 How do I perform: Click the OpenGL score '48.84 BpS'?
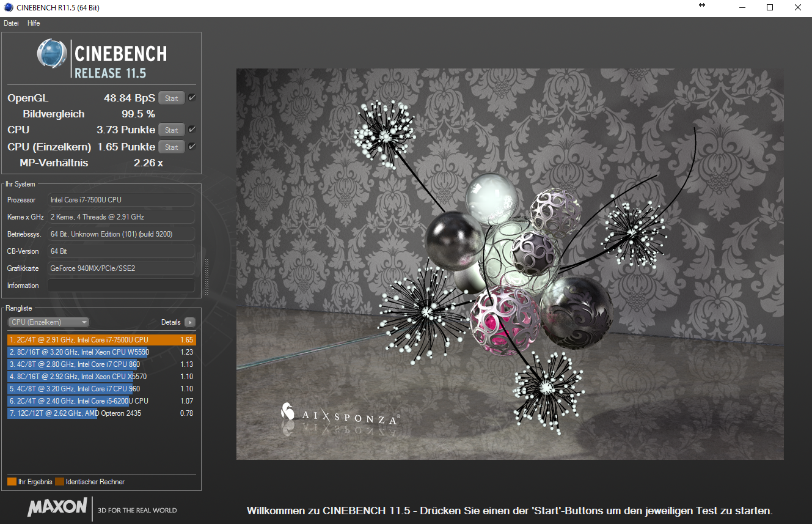[x=130, y=98]
